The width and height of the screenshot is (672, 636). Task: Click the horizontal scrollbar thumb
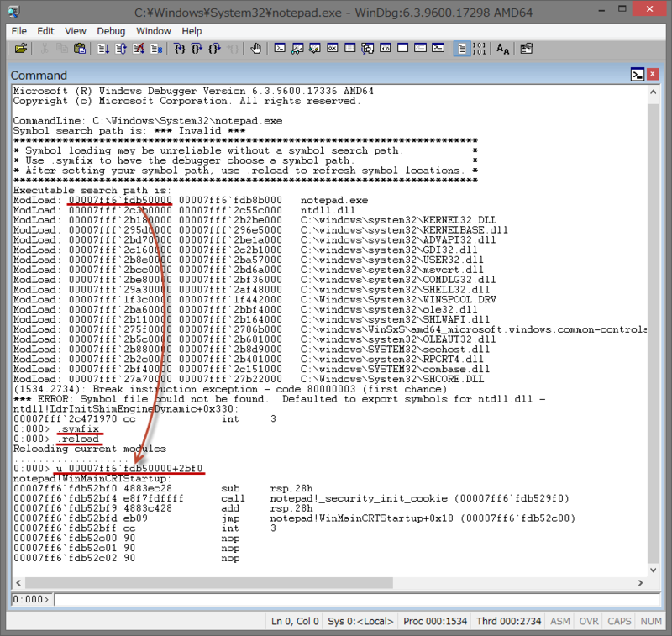pos(209,583)
